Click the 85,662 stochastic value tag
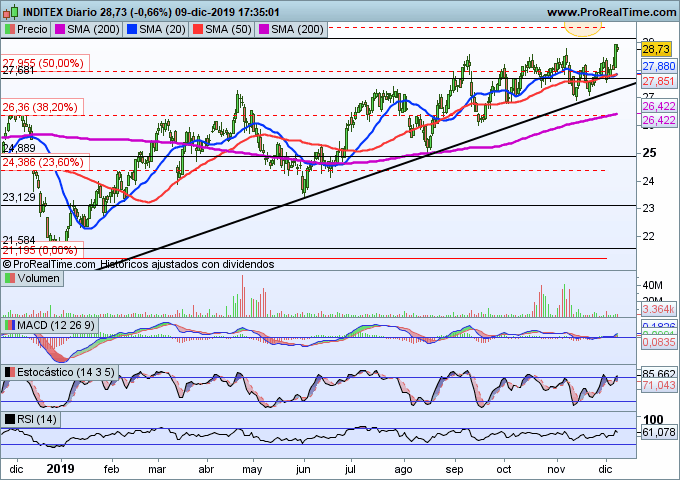680x480 pixels. 659,374
